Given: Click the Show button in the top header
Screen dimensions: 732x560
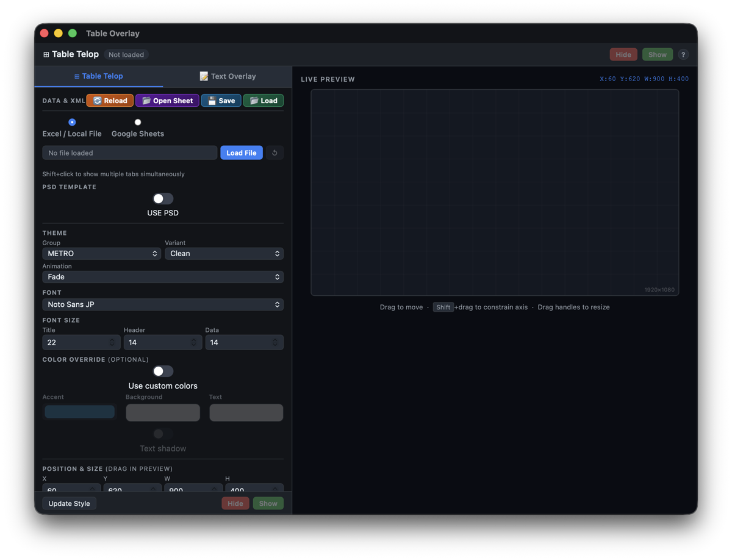Looking at the screenshot, I should click(658, 54).
